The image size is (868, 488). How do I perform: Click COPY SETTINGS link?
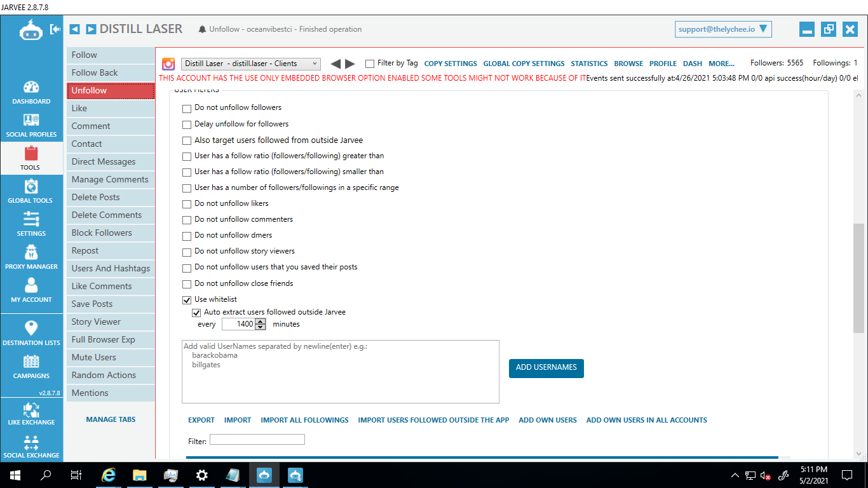tap(451, 64)
